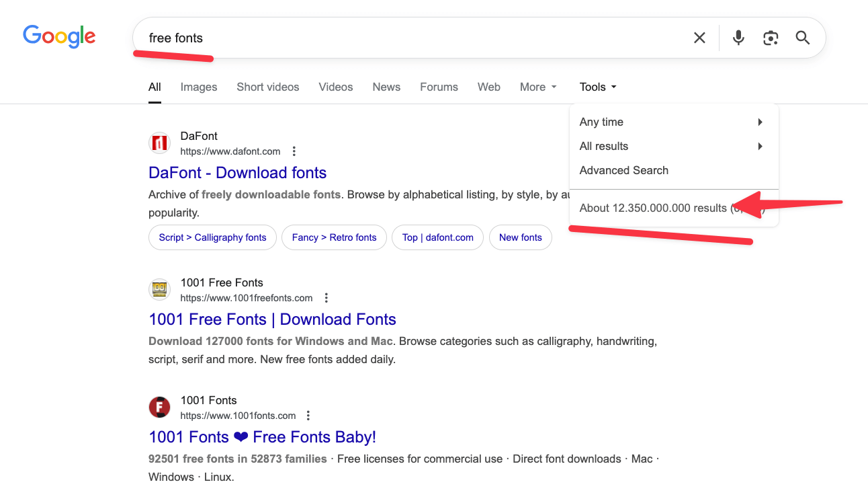Click the magnifying glass search icon

tap(803, 38)
